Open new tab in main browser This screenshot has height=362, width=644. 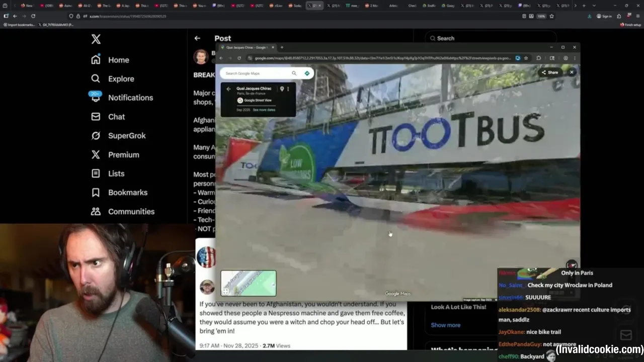(584, 6)
